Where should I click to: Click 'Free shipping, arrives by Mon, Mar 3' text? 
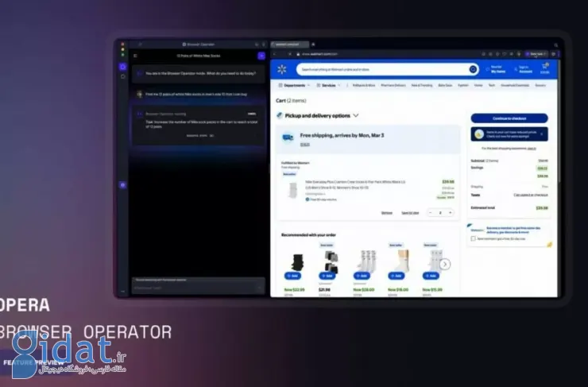[342, 135]
